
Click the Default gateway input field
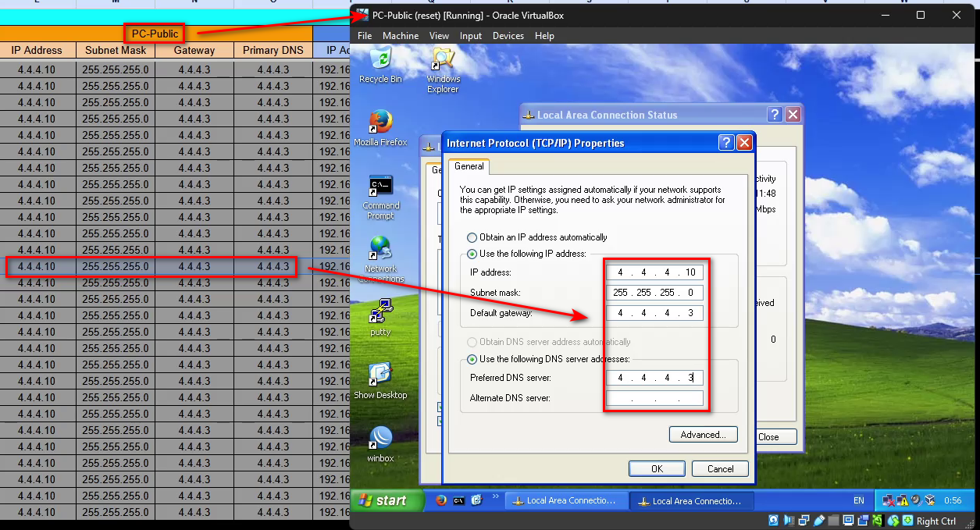point(655,313)
